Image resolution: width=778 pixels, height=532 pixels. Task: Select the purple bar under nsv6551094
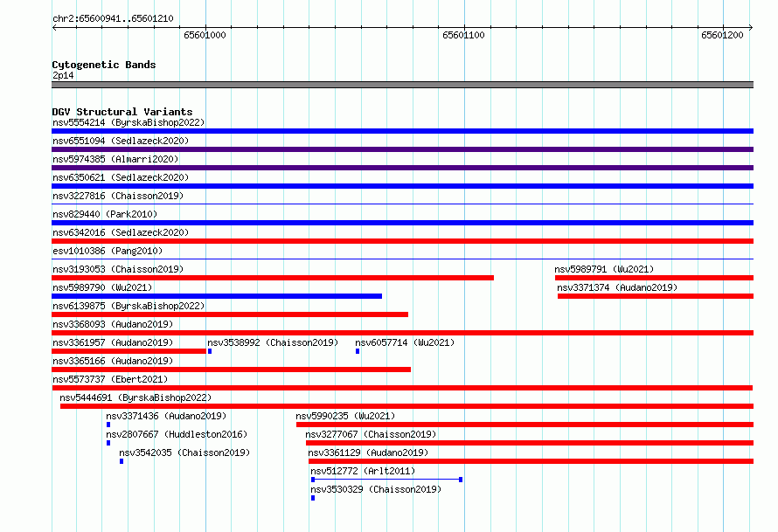pyautogui.click(x=402, y=149)
